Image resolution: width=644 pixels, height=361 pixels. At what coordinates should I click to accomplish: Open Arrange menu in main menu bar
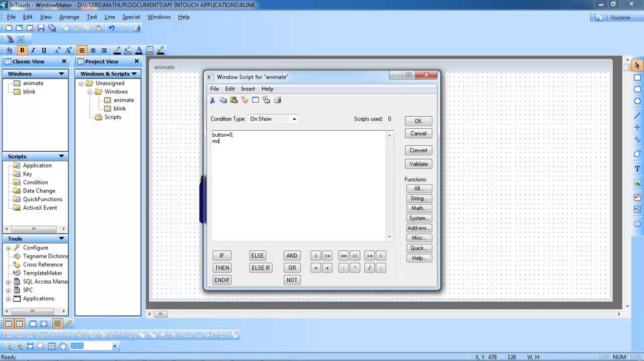[x=69, y=17]
